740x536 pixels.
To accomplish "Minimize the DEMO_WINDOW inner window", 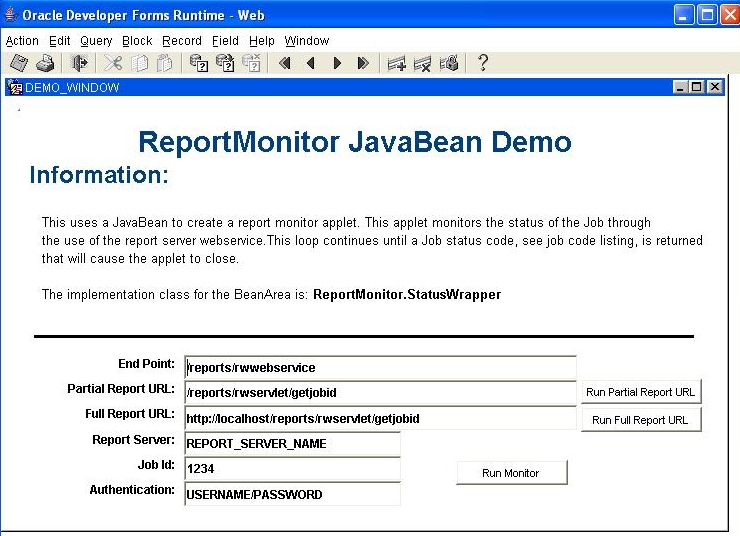I will point(680,87).
